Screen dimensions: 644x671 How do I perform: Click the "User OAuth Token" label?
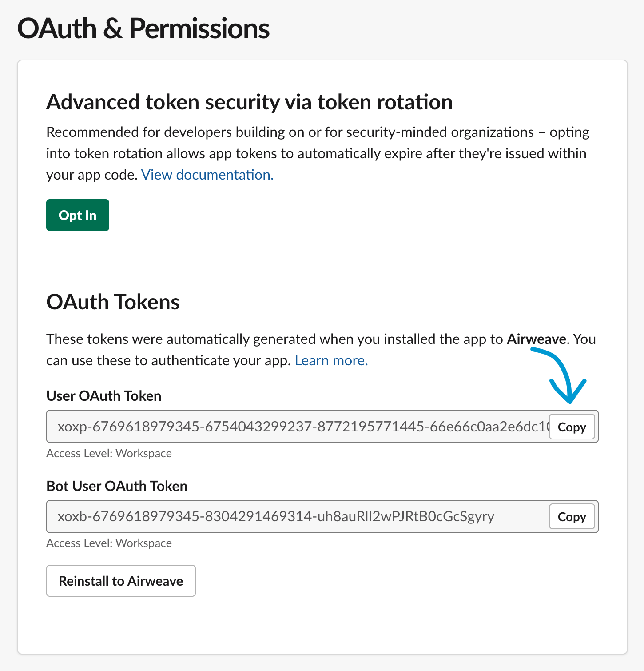pos(103,395)
